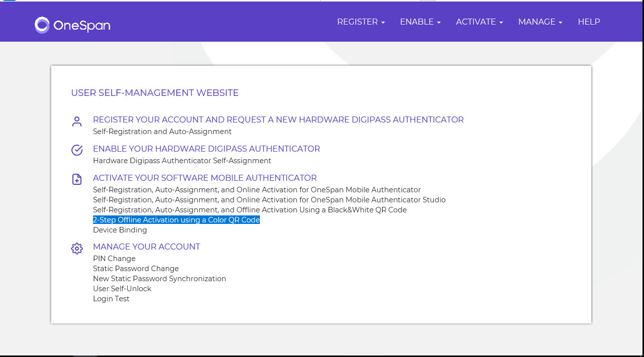Viewport: 644px width, 357px height.
Task: Expand the ENABLE navigation dropdown
Action: pos(420,22)
